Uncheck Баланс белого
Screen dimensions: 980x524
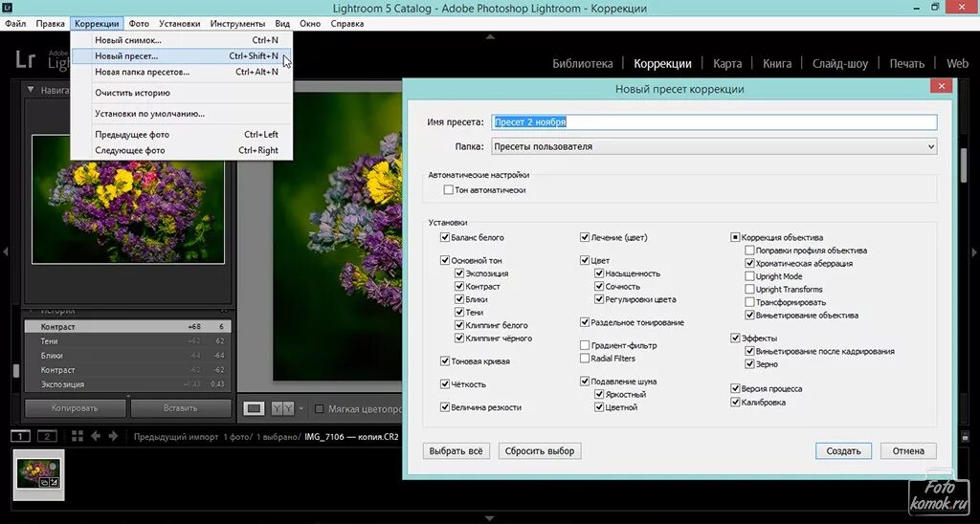(445, 237)
